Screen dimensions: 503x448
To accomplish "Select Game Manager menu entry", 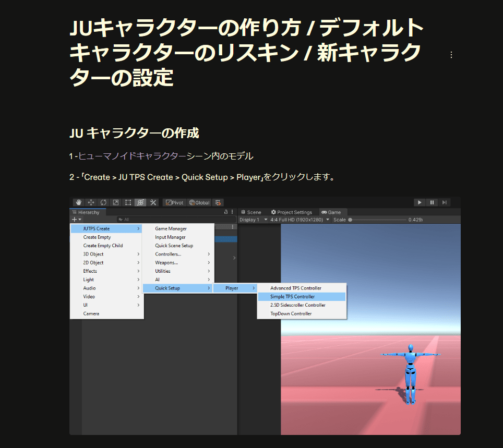I will tap(178, 228).
